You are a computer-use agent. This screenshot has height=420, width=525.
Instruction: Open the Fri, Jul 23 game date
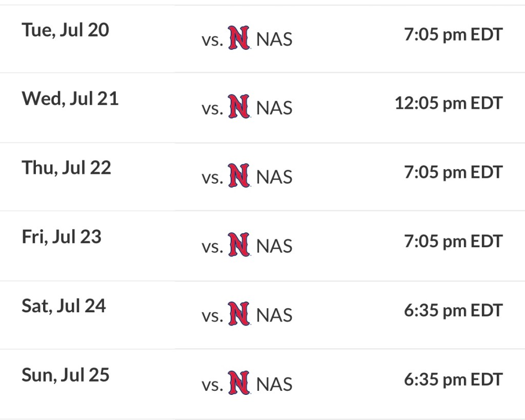point(62,237)
